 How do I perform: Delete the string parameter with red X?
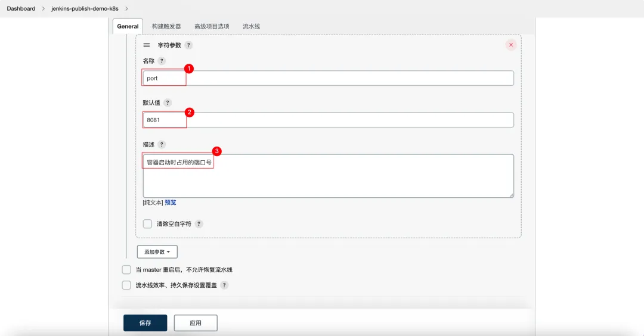point(511,45)
